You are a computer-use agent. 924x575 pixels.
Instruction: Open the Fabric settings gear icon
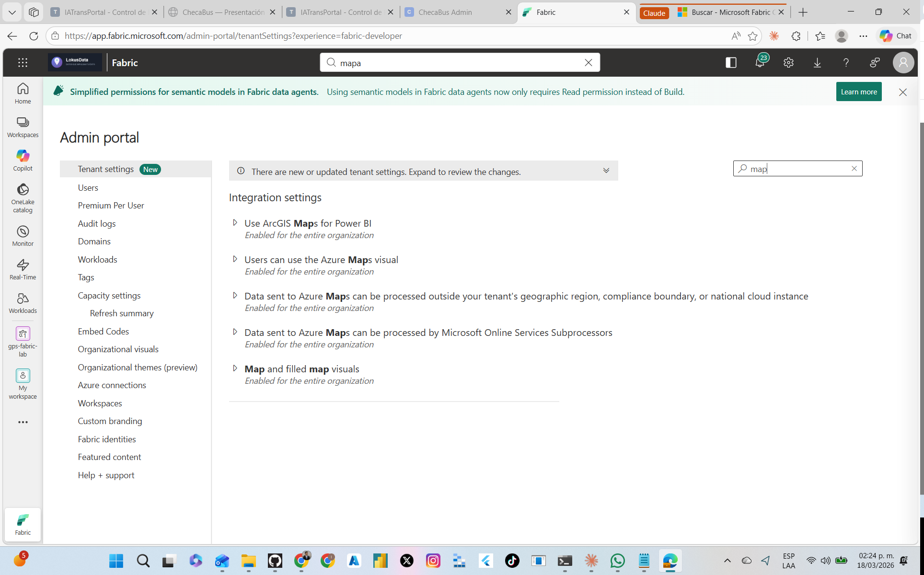[x=788, y=63]
